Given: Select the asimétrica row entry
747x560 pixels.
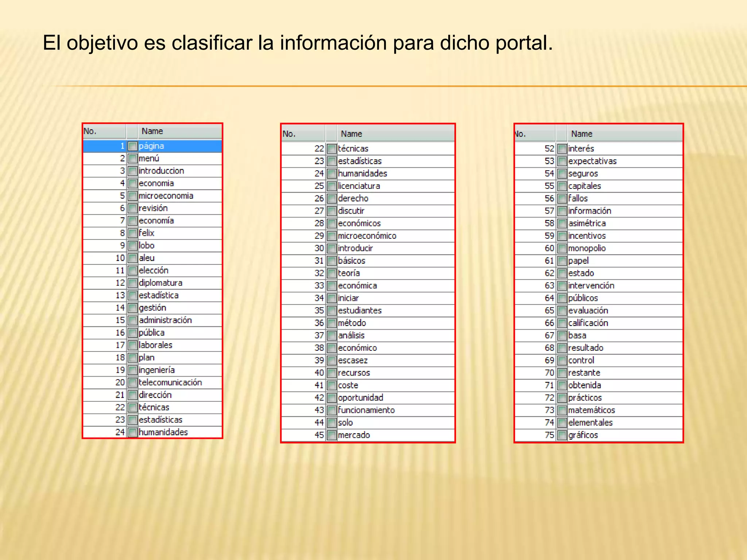Looking at the screenshot, I should point(587,223).
